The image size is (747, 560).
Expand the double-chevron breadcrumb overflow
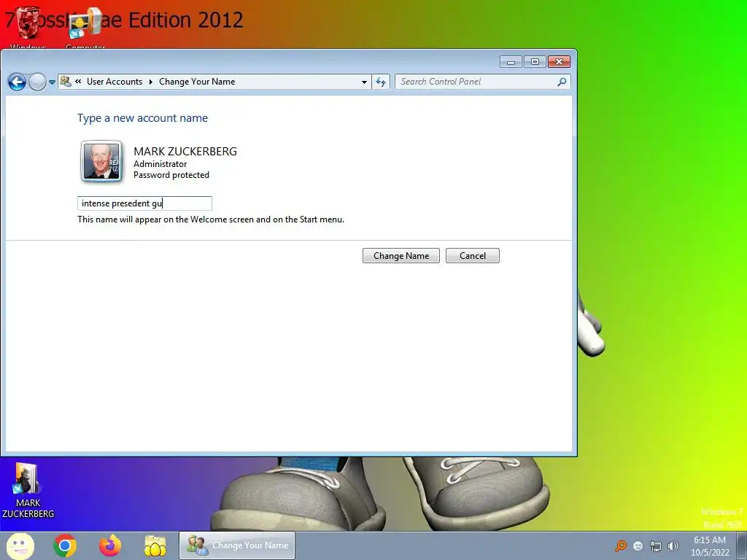(x=78, y=82)
